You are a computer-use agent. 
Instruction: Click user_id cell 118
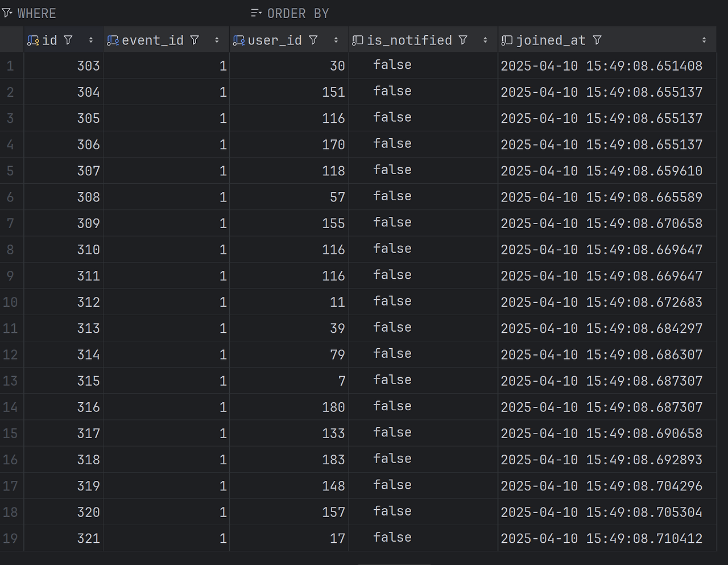click(x=289, y=171)
